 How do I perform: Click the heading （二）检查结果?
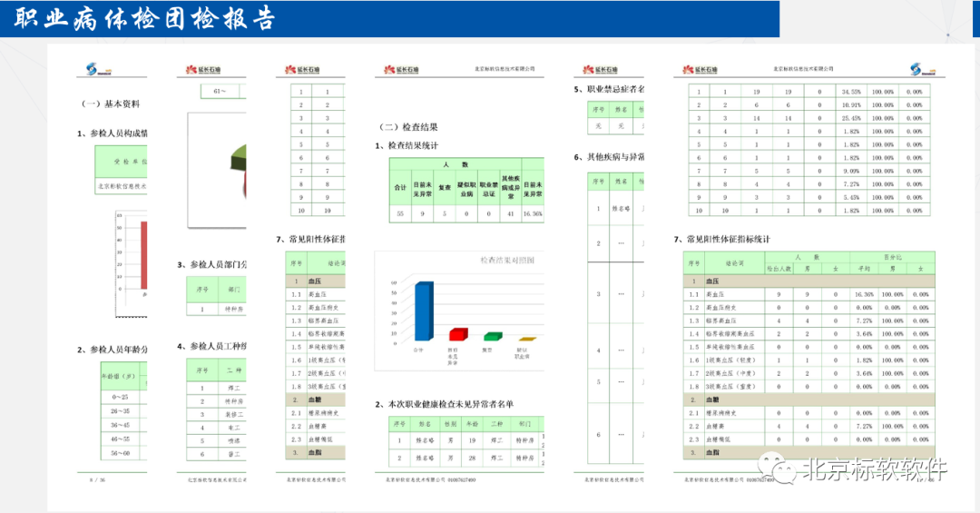408,127
